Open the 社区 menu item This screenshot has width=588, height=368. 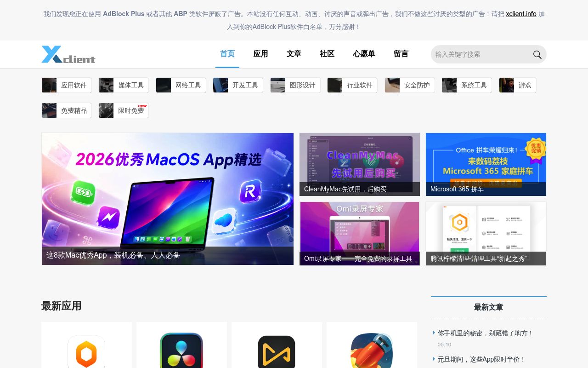click(327, 54)
